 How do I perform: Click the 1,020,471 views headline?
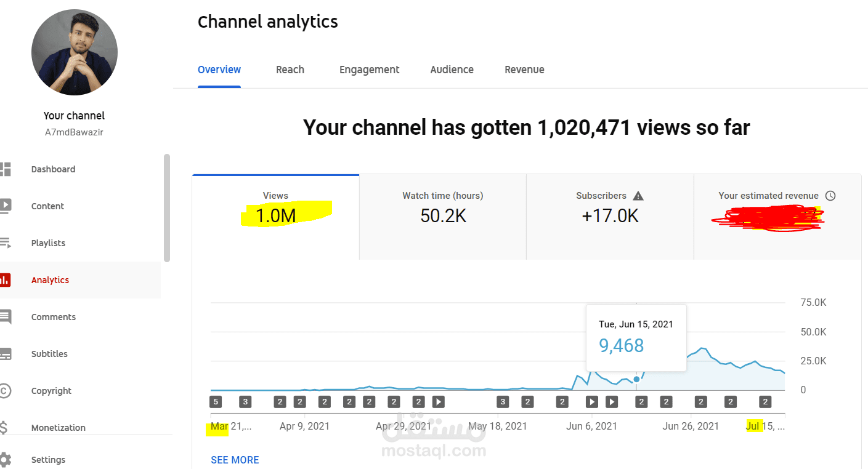527,127
